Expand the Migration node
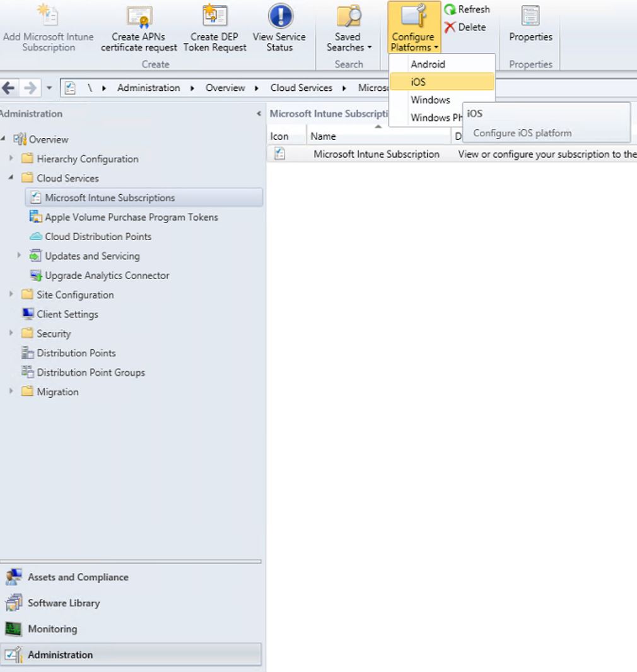The width and height of the screenshot is (637, 672). tap(11, 391)
